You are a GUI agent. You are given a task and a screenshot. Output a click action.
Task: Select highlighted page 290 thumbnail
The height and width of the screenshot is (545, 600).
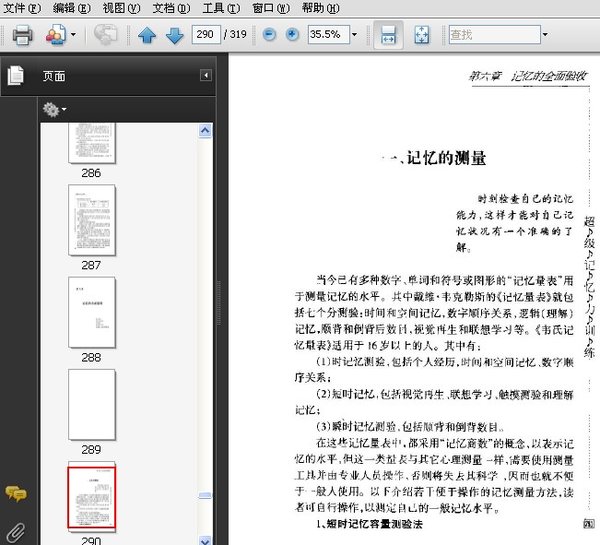point(92,496)
